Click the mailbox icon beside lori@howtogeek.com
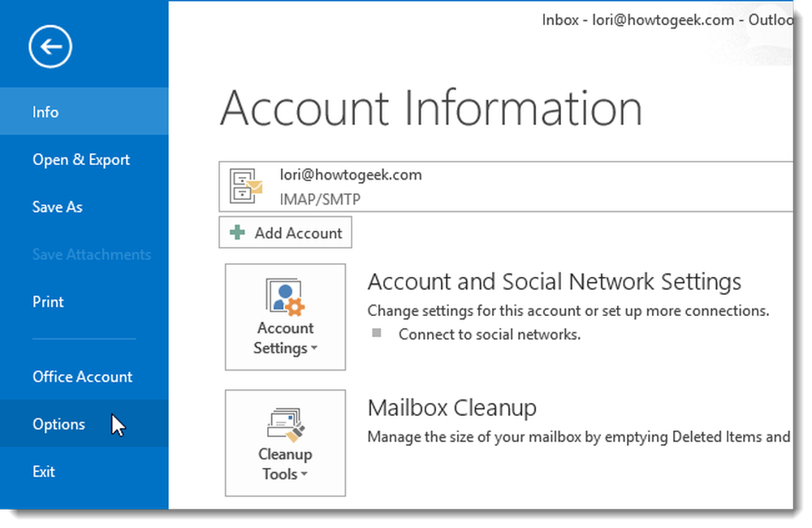Image resolution: width=812 pixels, height=528 pixels. [x=246, y=186]
